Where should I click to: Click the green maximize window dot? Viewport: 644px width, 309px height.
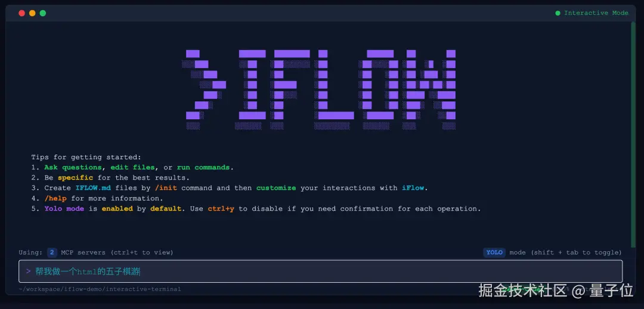pos(43,13)
